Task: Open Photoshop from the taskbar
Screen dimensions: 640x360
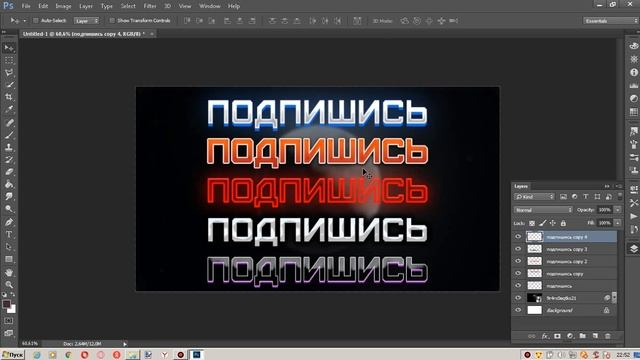Action: 197,355
